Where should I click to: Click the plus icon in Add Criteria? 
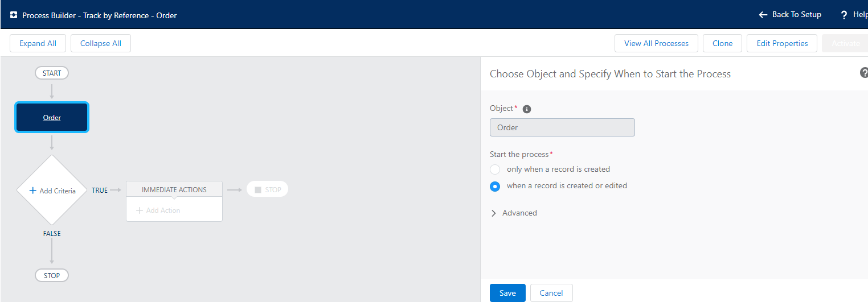pyautogui.click(x=33, y=191)
